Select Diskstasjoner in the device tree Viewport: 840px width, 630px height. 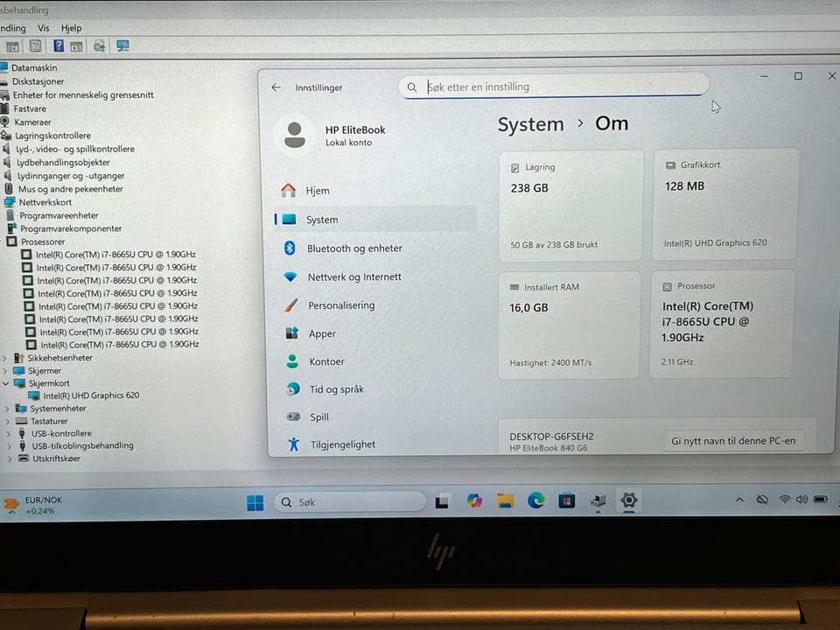(38, 81)
